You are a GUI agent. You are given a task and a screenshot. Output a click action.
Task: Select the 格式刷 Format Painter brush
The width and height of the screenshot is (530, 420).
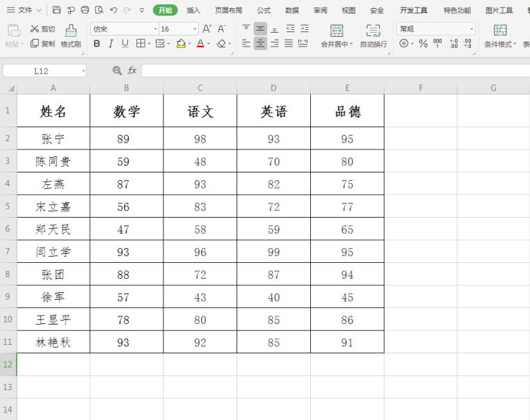point(71,36)
